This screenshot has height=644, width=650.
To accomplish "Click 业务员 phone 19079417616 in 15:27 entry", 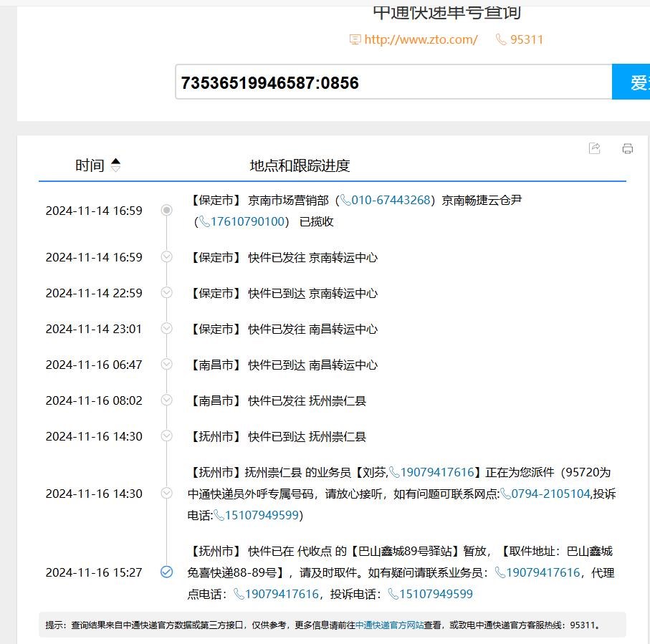I will click(543, 572).
